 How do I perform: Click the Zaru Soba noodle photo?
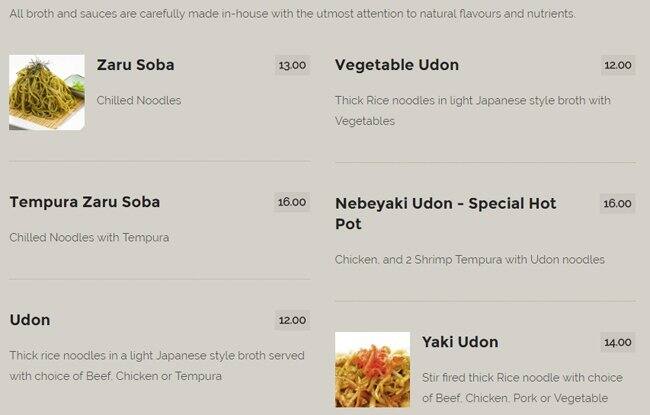47,92
